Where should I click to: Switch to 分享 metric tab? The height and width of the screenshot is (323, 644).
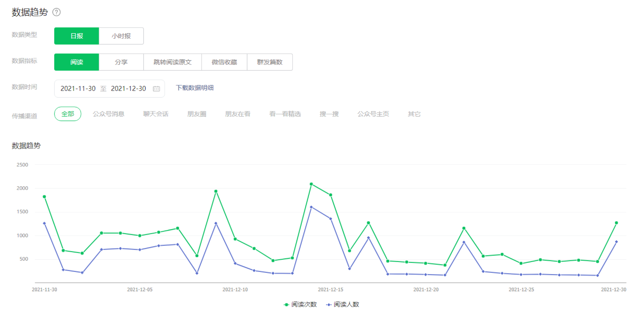121,62
